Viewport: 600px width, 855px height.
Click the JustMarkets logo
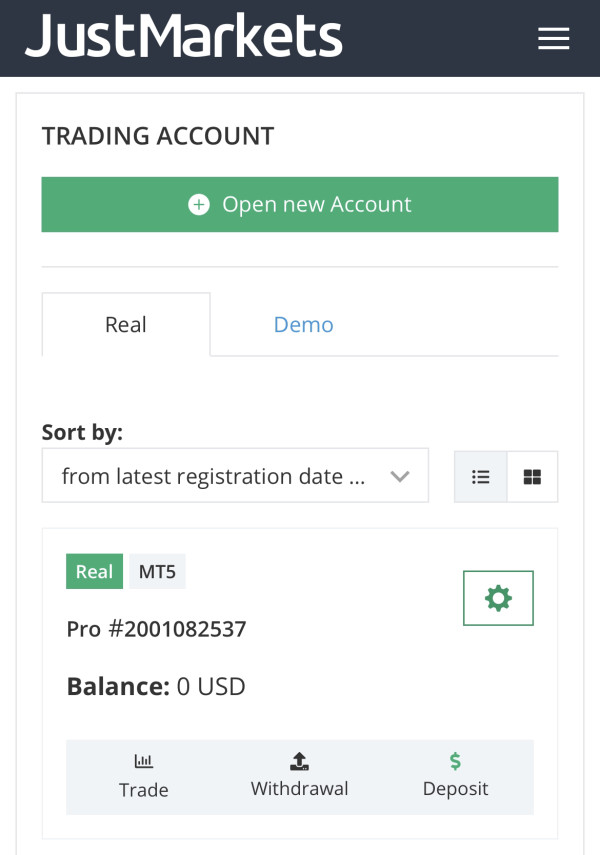point(184,36)
